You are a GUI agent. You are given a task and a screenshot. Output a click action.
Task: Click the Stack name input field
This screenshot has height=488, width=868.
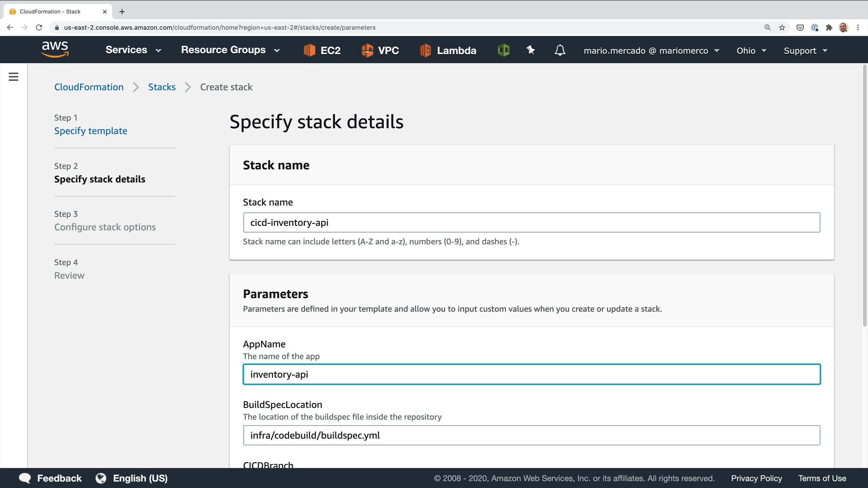pyautogui.click(x=531, y=223)
